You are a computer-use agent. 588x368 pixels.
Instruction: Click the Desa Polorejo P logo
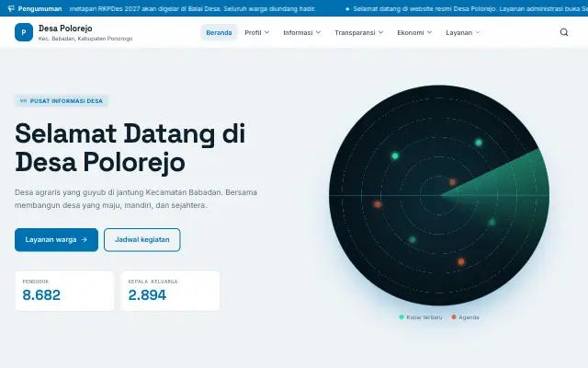point(24,32)
